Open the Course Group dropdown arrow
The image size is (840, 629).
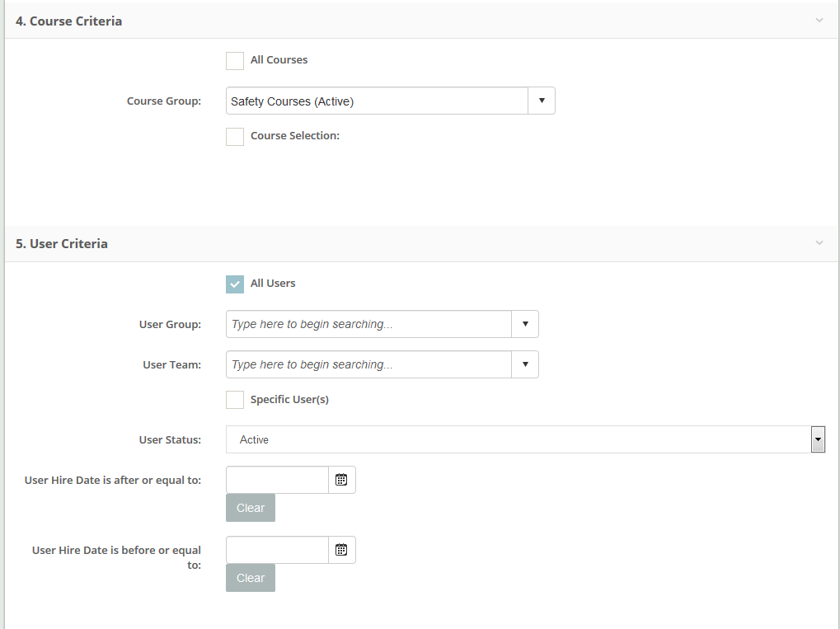542,101
